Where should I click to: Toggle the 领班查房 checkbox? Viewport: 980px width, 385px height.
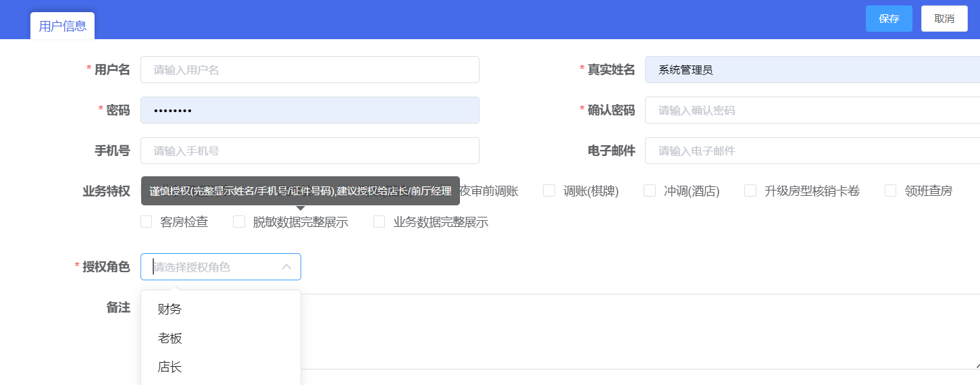[x=891, y=191]
